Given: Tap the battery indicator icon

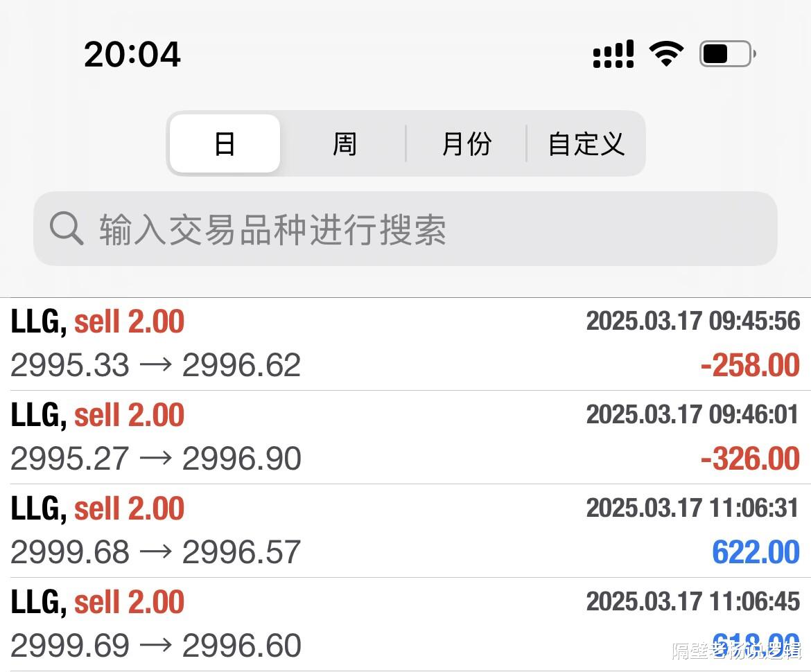Looking at the screenshot, I should click(727, 53).
